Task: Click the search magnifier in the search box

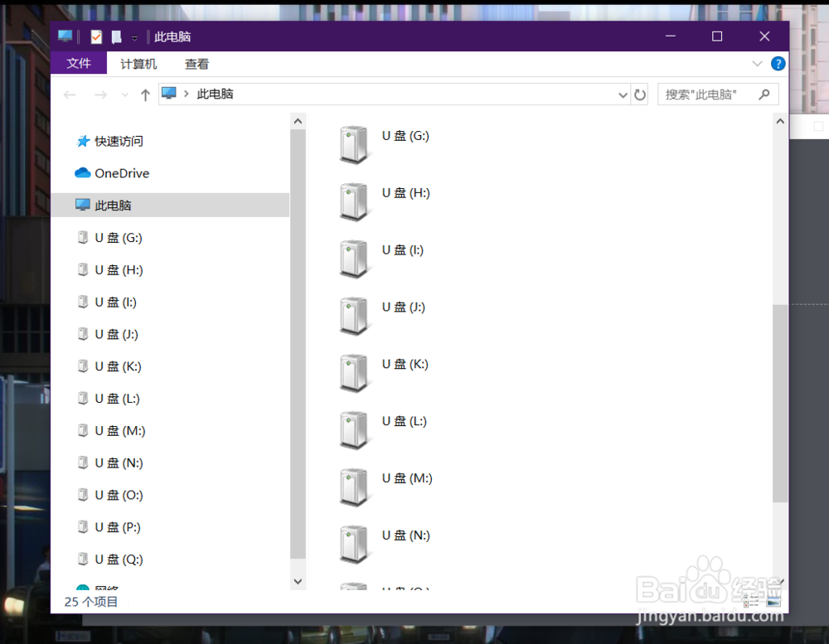Action: coord(764,94)
